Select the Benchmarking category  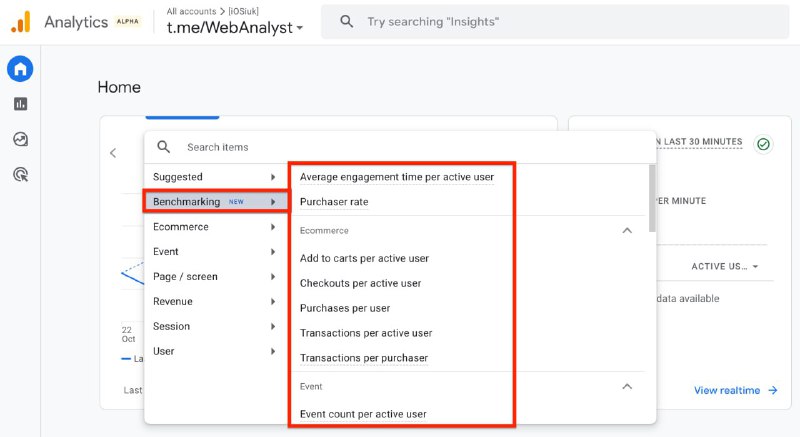[216, 201]
